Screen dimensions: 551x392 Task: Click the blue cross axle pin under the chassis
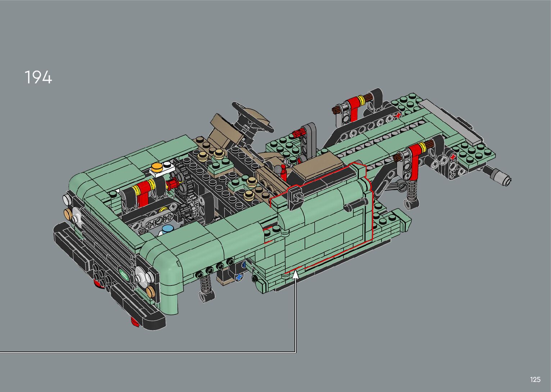click(238, 278)
